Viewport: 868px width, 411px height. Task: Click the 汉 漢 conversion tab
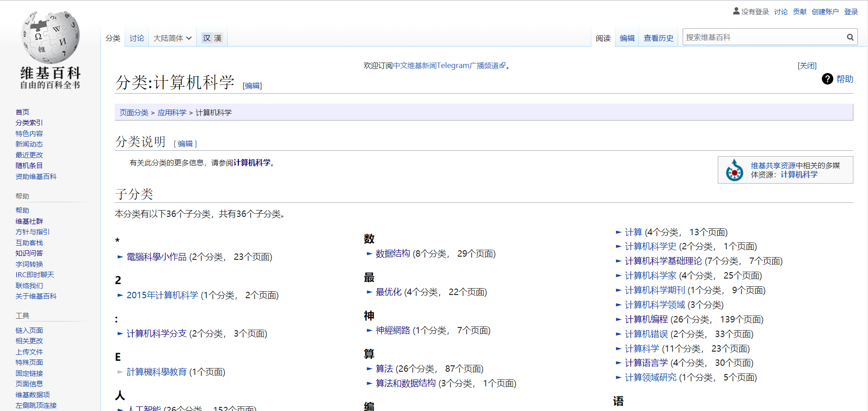tap(212, 38)
